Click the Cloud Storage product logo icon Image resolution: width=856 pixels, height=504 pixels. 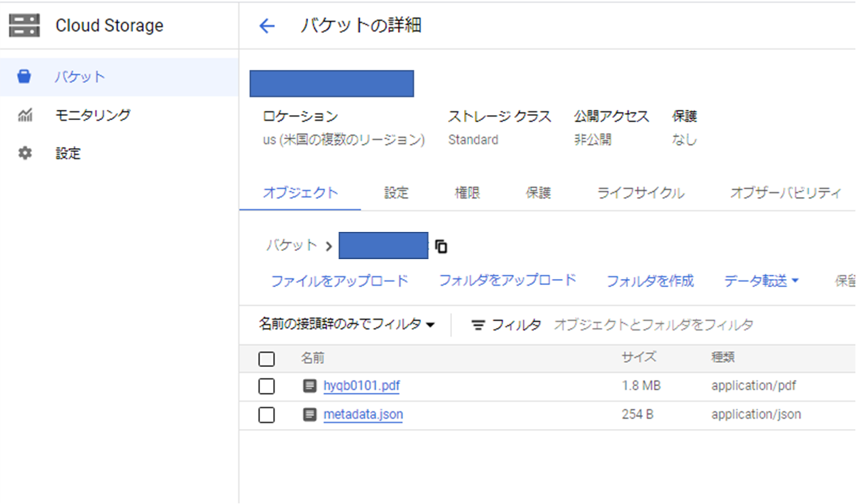tap(25, 25)
